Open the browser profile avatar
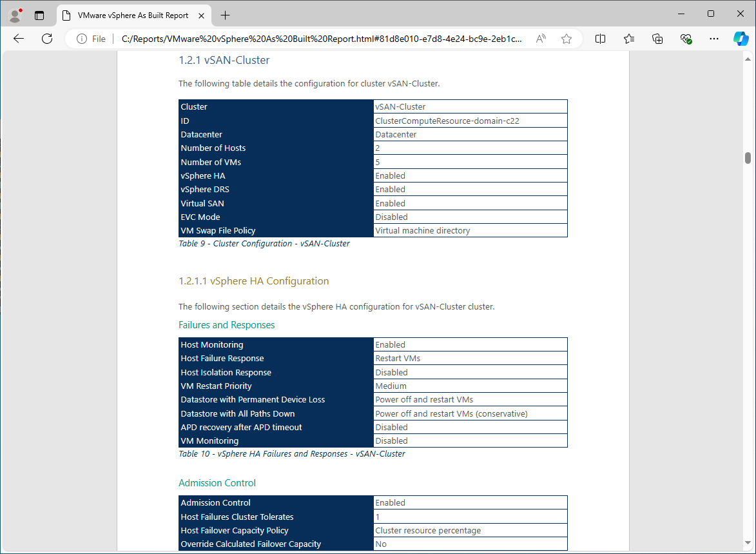The height and width of the screenshot is (554, 756). pos(15,15)
